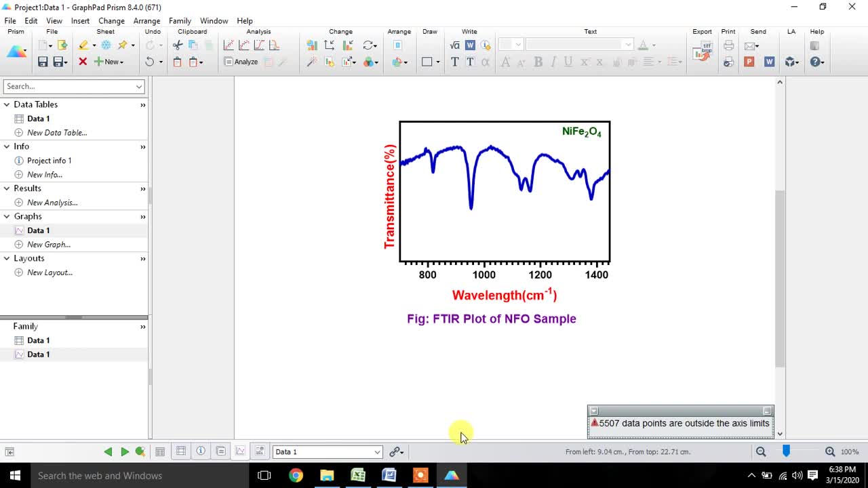Open the New sheet dropdown
The height and width of the screenshot is (488, 868).
(x=108, y=62)
